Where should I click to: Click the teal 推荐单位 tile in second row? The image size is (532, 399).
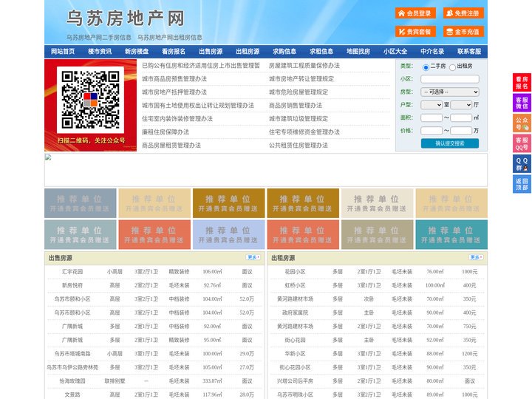[x=451, y=235]
